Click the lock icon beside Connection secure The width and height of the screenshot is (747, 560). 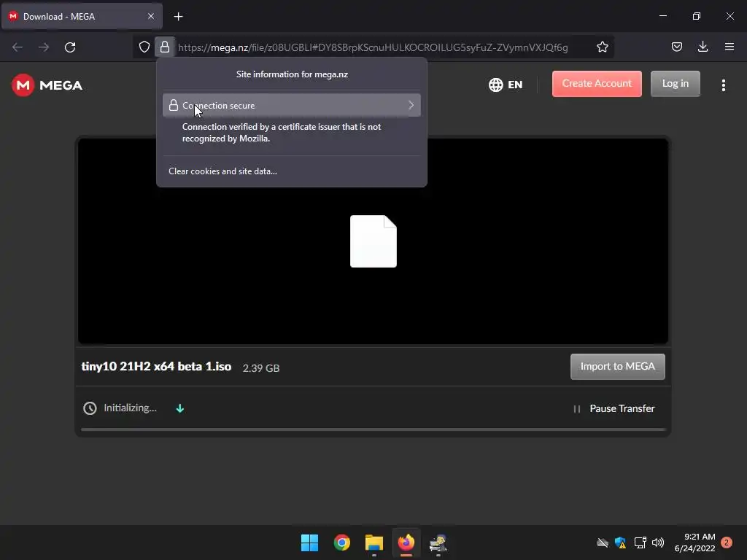pyautogui.click(x=174, y=105)
